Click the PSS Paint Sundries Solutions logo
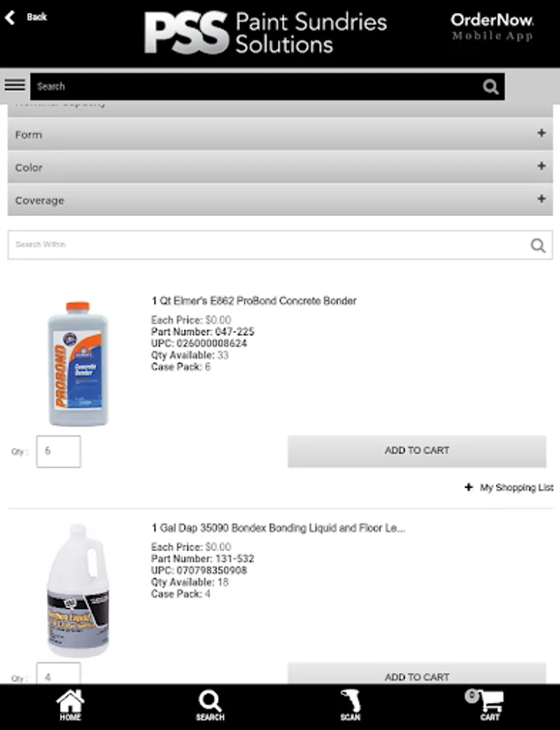 click(265, 33)
